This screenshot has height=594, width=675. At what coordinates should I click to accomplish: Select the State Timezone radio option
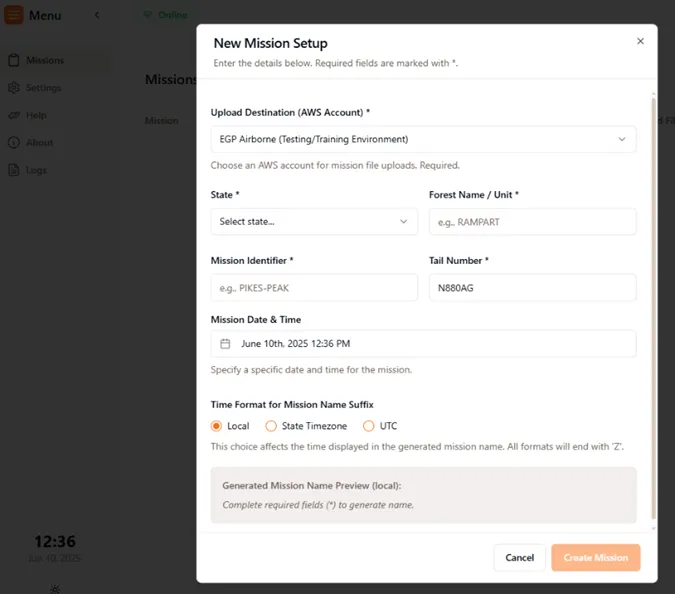pyautogui.click(x=271, y=426)
